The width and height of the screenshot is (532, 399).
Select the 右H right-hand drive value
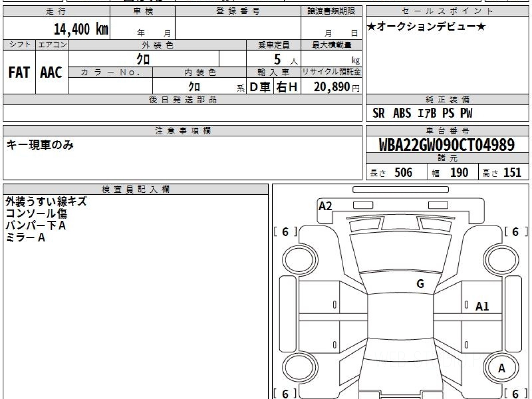click(287, 87)
